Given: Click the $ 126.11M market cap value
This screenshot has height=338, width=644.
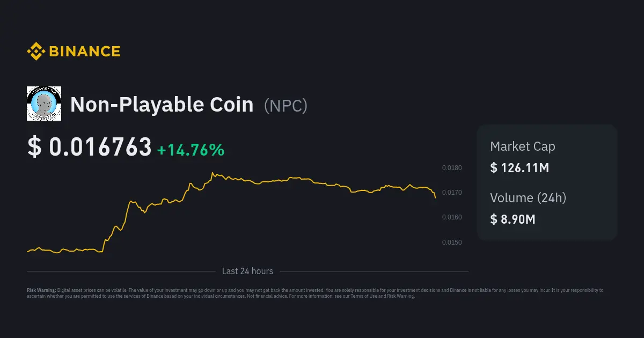Looking at the screenshot, I should pyautogui.click(x=519, y=168).
